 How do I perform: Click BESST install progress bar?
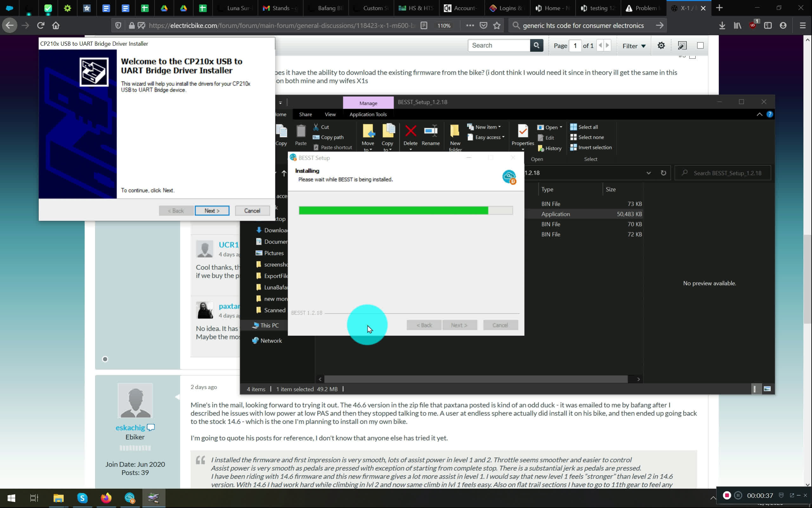[x=406, y=210]
